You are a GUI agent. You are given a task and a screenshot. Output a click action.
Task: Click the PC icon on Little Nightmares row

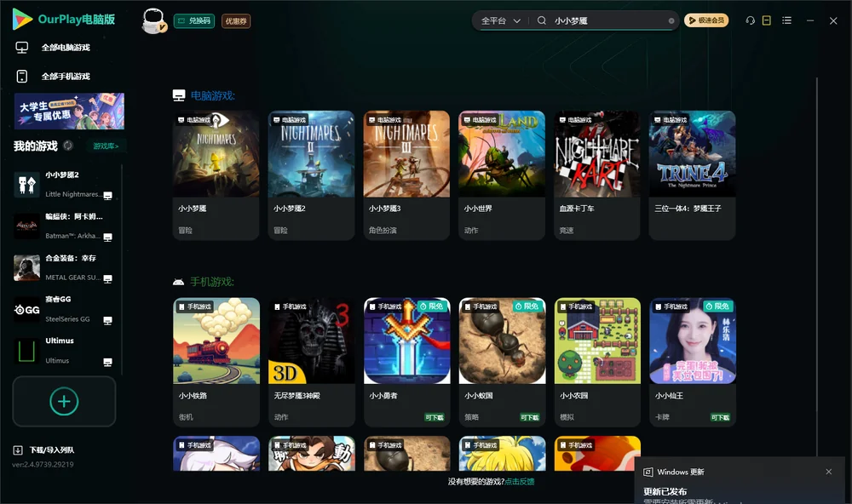point(107,196)
